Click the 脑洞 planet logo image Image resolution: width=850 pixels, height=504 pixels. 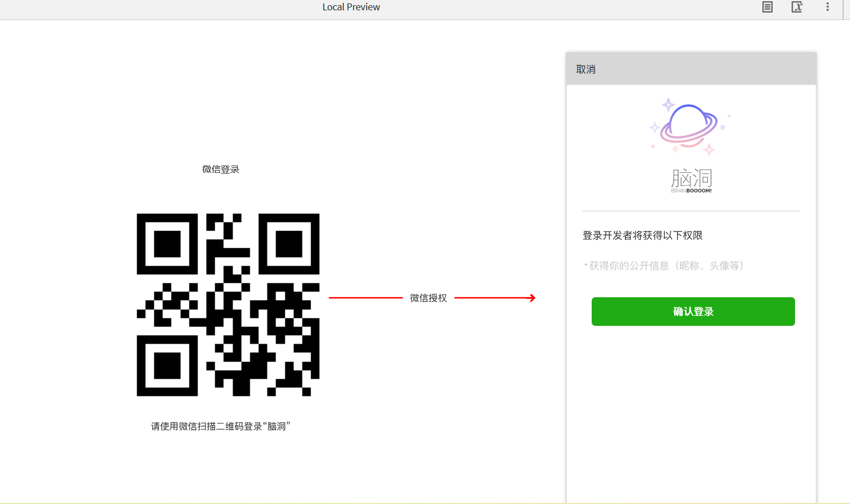(690, 127)
